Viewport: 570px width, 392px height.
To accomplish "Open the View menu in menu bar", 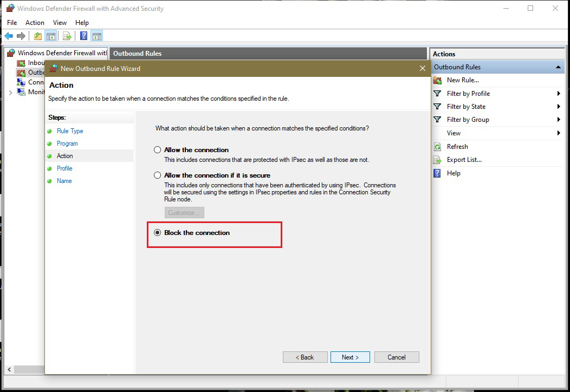I will 60,23.
